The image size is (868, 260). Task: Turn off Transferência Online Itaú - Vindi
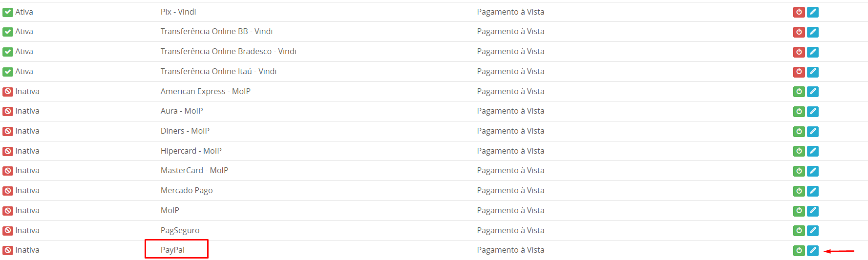[799, 72]
